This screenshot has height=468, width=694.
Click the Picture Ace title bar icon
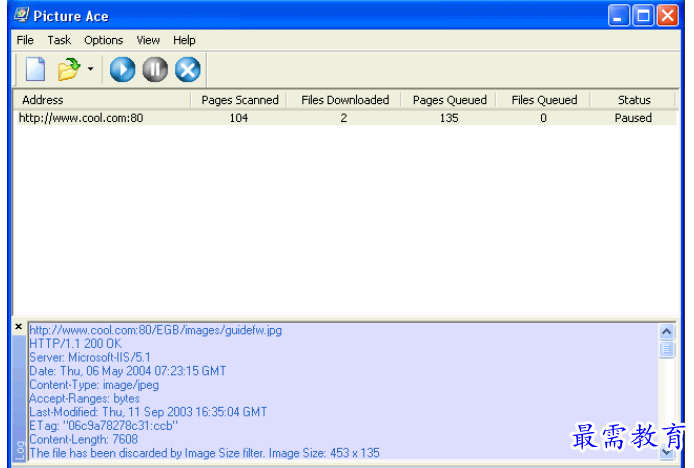[20, 15]
